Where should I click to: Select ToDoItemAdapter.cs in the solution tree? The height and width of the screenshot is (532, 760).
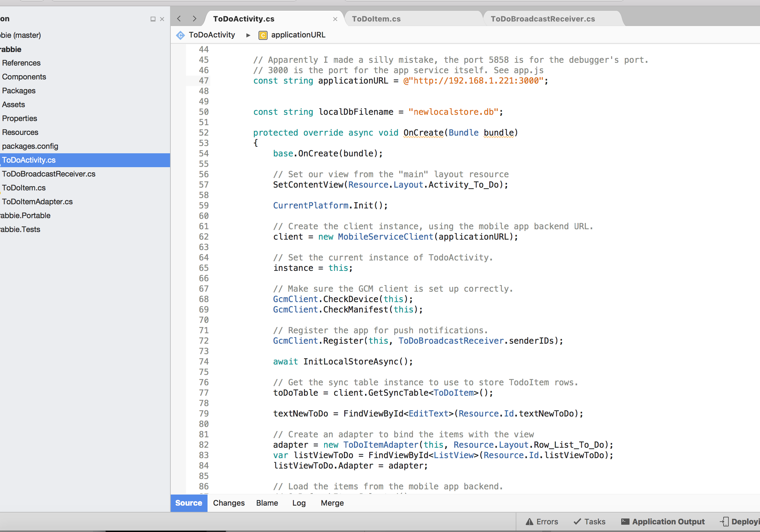(37, 201)
